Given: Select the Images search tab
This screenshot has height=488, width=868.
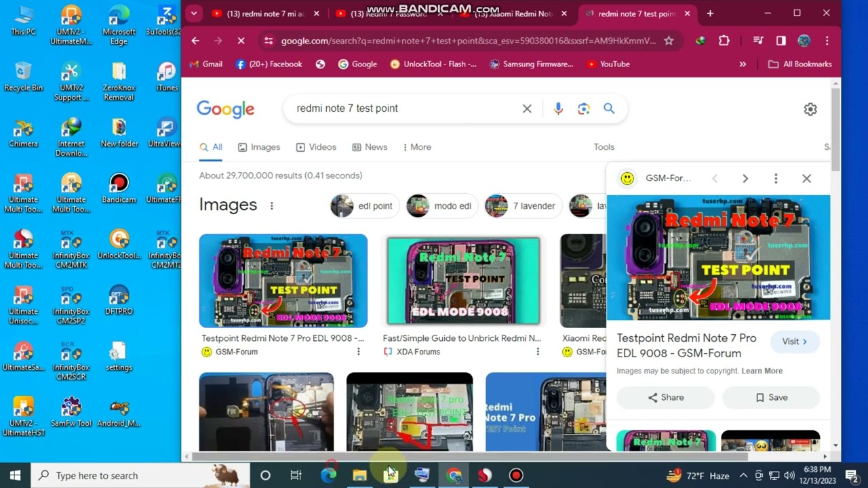Looking at the screenshot, I should coord(259,147).
